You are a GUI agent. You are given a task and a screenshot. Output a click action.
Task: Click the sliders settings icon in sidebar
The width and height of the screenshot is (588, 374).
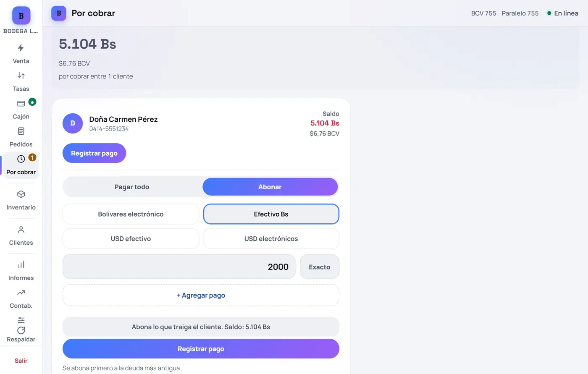[21, 320]
